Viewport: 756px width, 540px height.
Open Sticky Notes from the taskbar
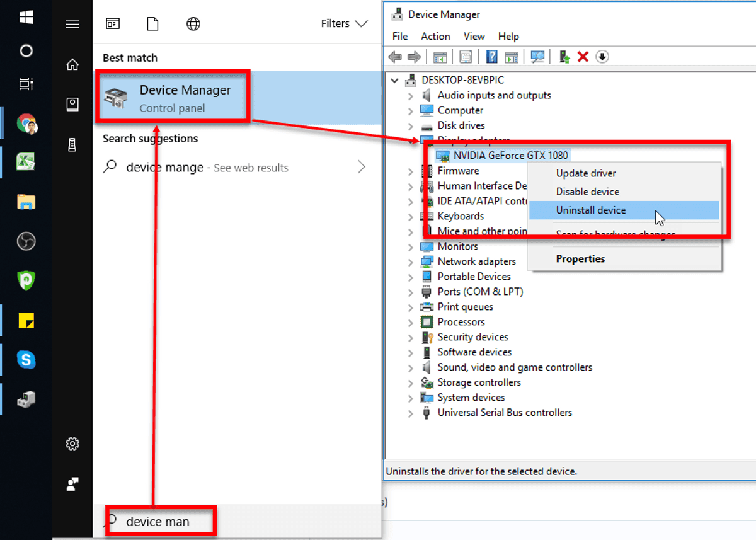tap(26, 320)
